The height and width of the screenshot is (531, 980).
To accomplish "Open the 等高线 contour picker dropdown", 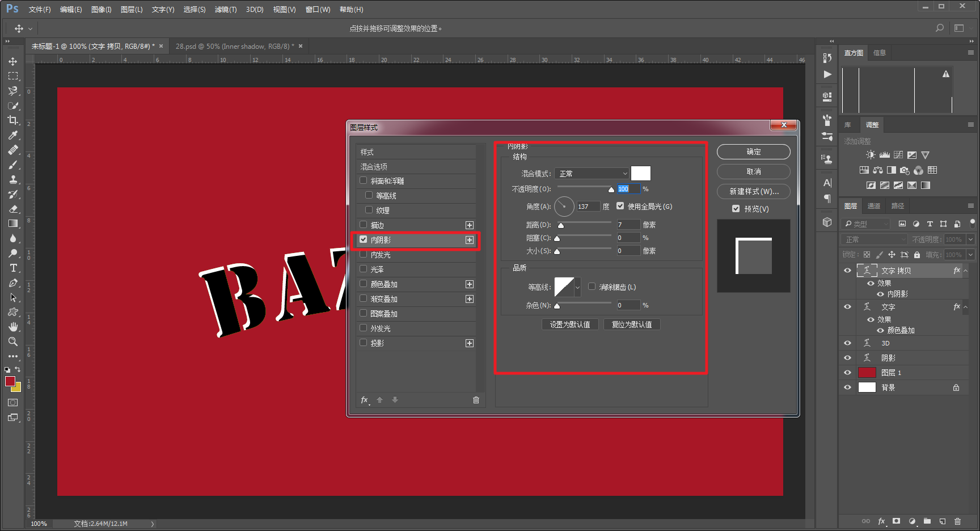I will pos(577,287).
